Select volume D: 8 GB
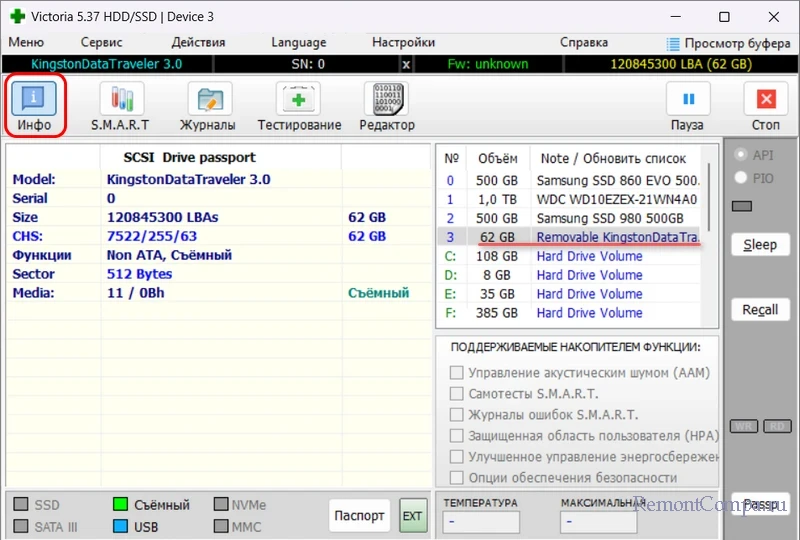800x540 pixels. [x=569, y=275]
